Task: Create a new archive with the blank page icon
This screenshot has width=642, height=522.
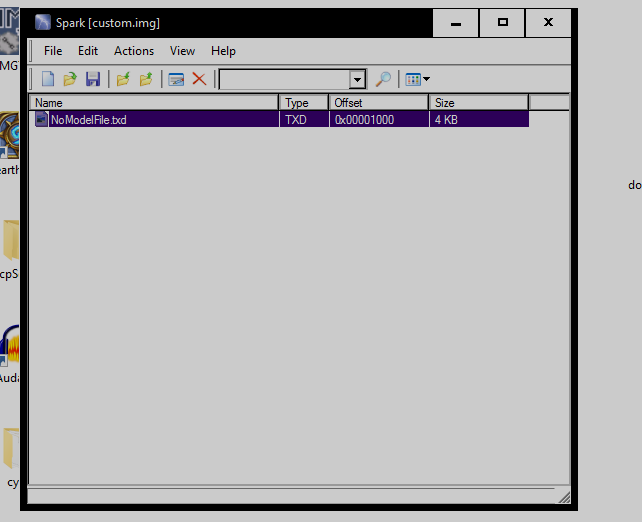Action: 48,79
